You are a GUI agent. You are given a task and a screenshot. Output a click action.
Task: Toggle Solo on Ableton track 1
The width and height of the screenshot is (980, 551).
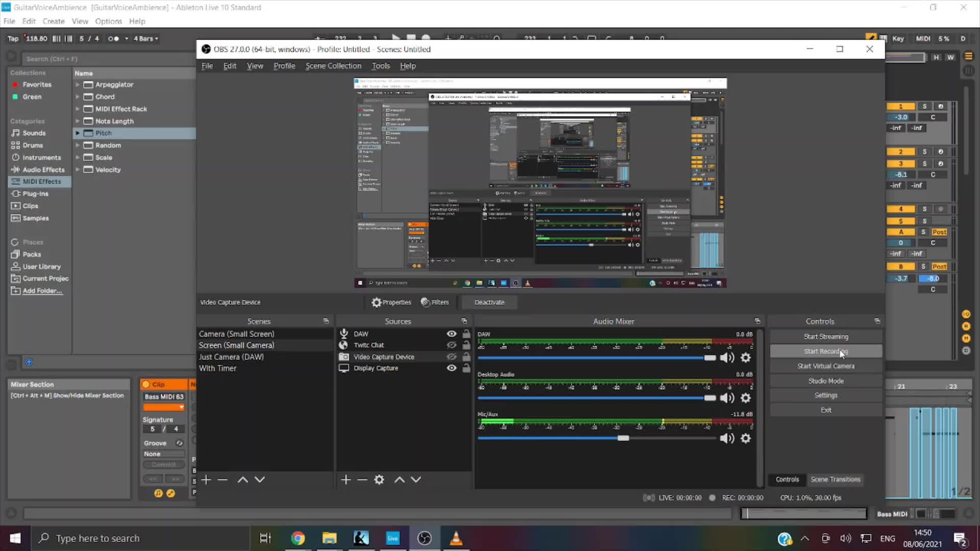pyautogui.click(x=924, y=106)
